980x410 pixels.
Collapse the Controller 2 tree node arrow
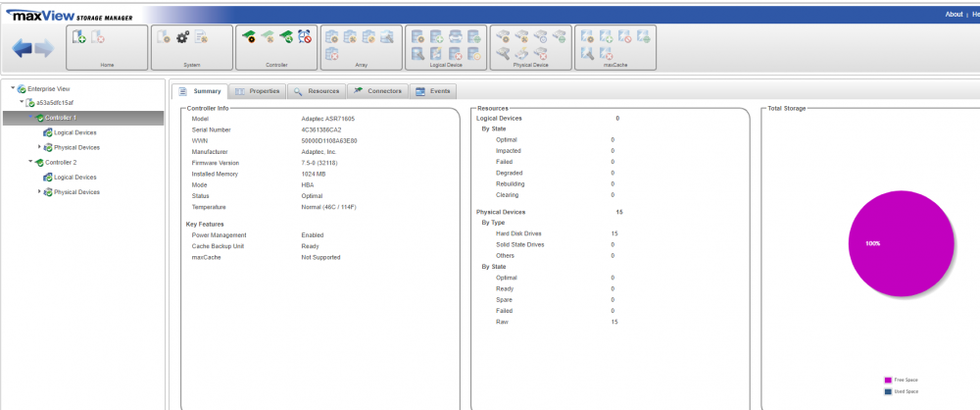[x=30, y=162]
